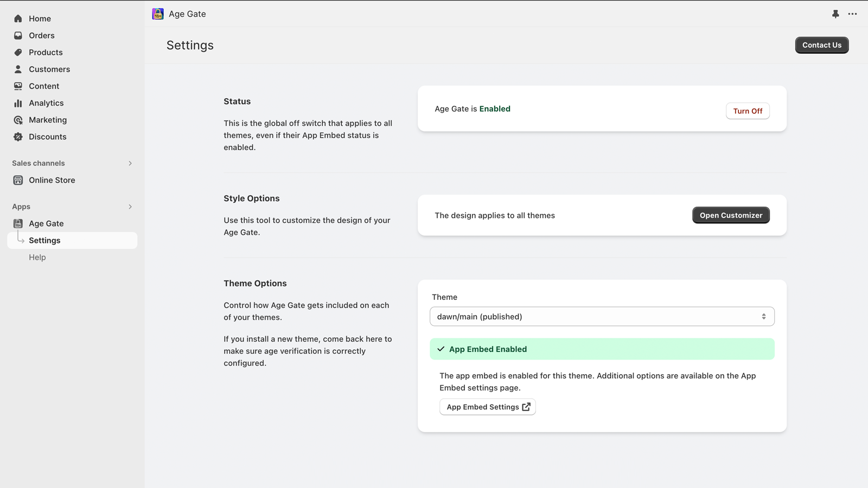Expand the Sales channels section
The height and width of the screenshot is (488, 868).
(130, 163)
